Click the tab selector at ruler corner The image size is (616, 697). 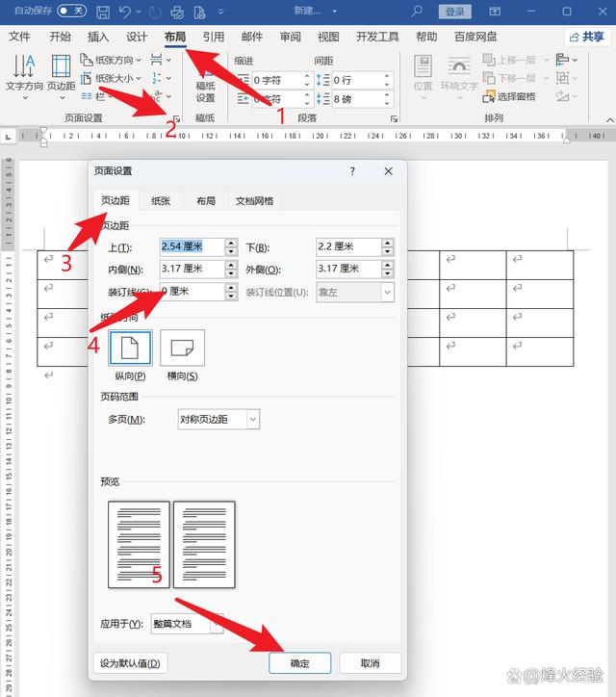click(8, 138)
